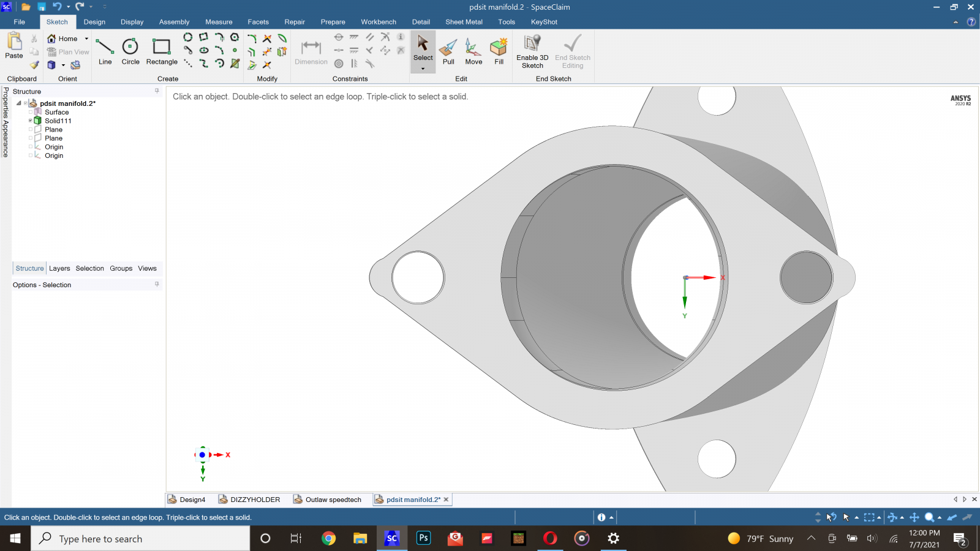Click the Paste clipboard icon
980x551 pixels.
tap(14, 42)
